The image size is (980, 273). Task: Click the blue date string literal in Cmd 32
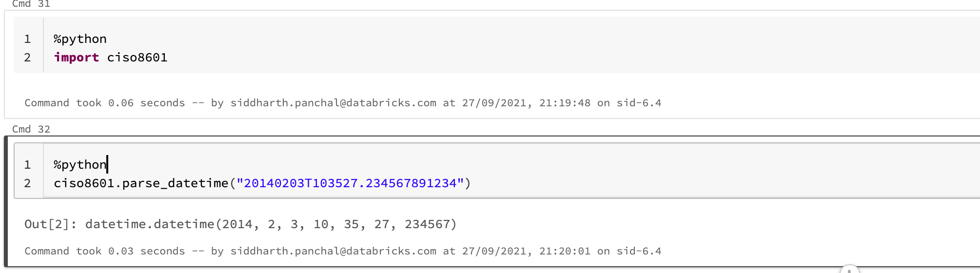click(350, 183)
